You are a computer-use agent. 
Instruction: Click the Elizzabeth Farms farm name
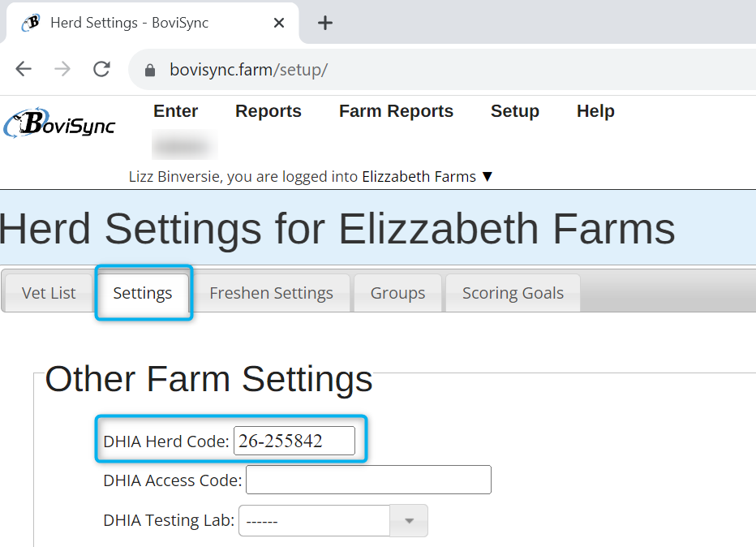(x=419, y=177)
